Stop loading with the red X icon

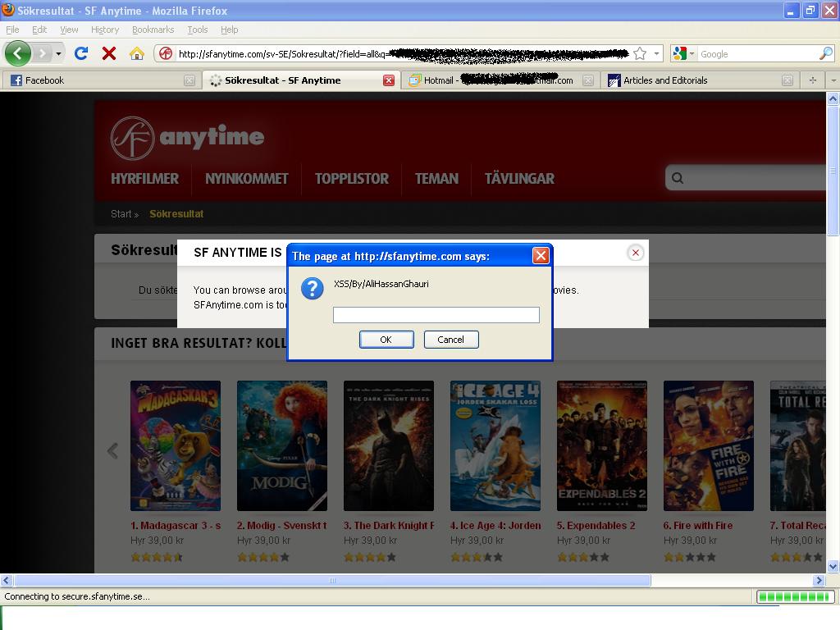coord(109,53)
